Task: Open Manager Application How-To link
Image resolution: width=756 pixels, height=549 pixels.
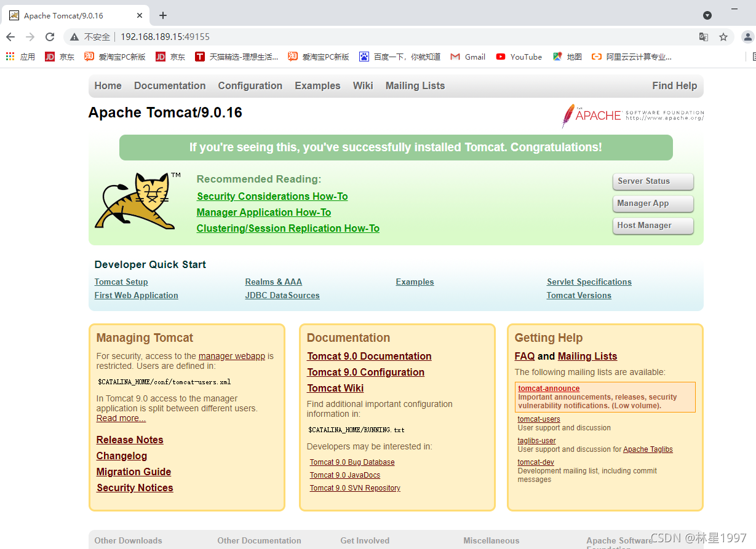Action: click(264, 212)
